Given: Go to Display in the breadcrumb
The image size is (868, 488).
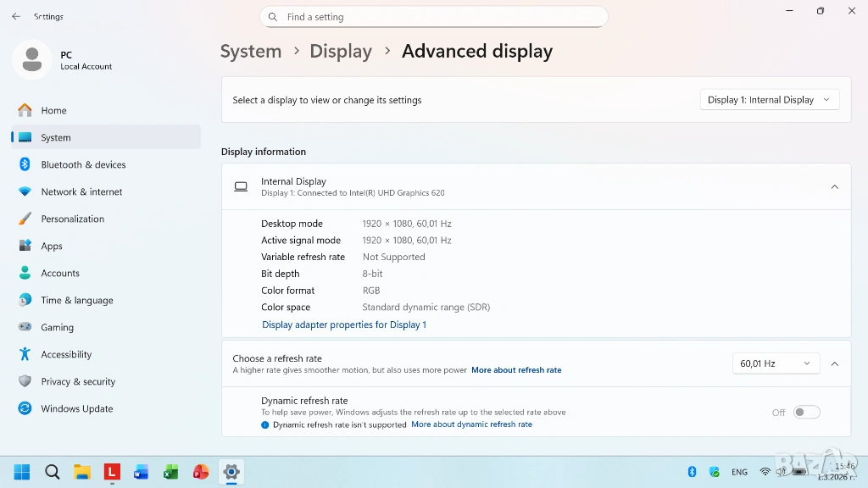Looking at the screenshot, I should [x=341, y=52].
